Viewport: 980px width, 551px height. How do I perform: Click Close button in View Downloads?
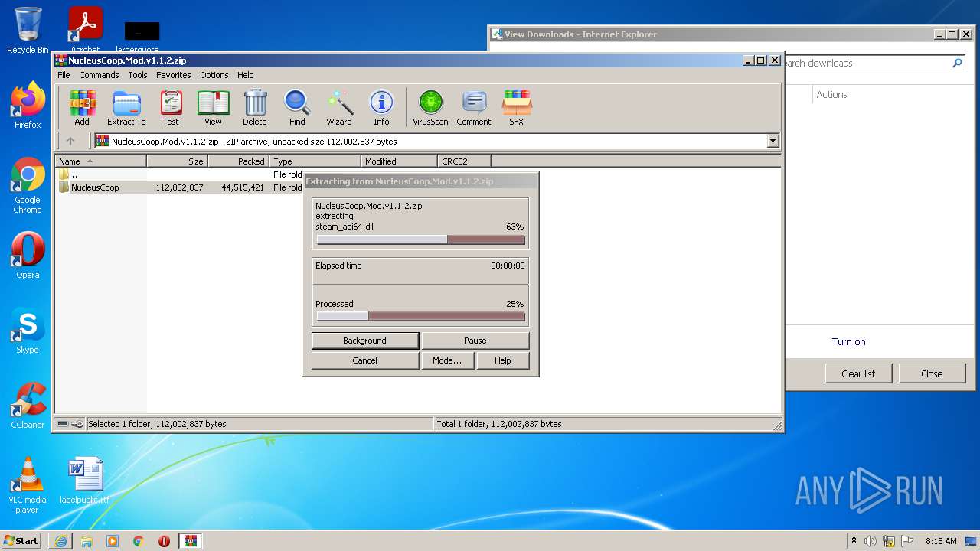pyautogui.click(x=932, y=373)
